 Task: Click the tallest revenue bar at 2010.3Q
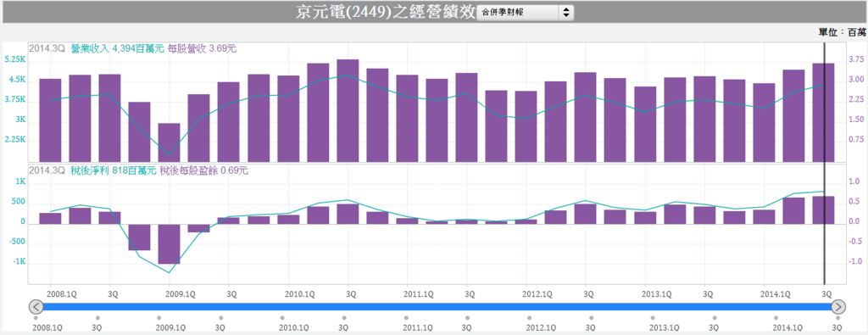coord(348,111)
